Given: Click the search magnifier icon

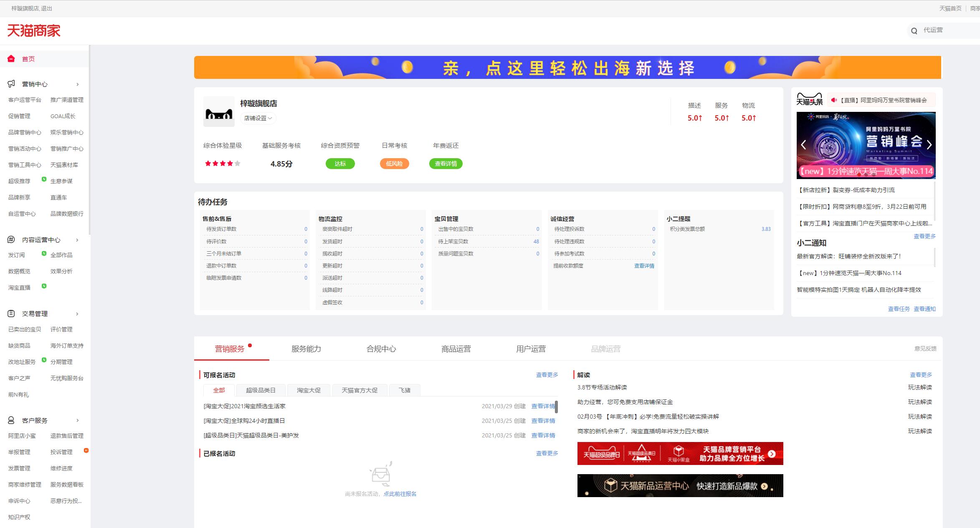Looking at the screenshot, I should point(914,30).
